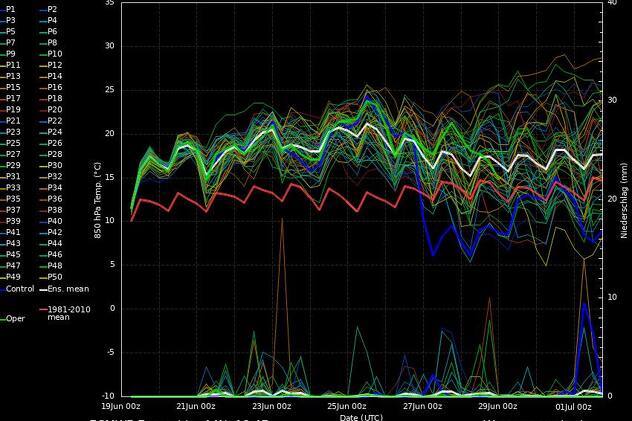Click the P1 legend entry
632x421 pixels.
(11, 9)
